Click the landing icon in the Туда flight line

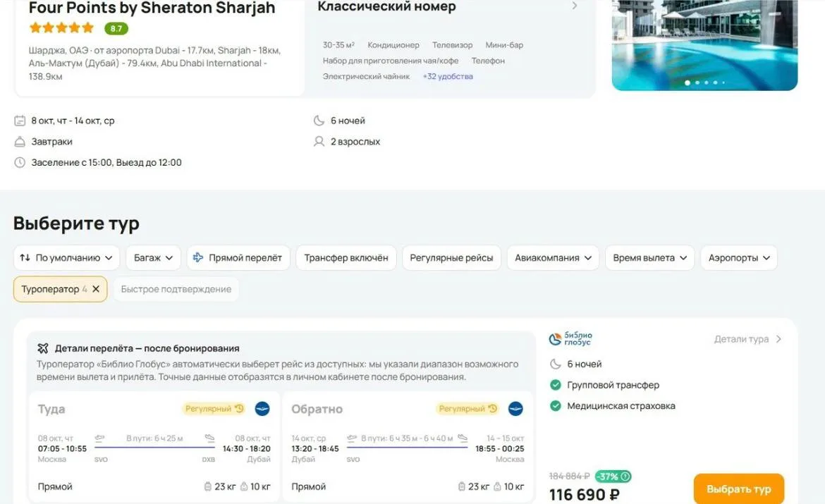209,438
